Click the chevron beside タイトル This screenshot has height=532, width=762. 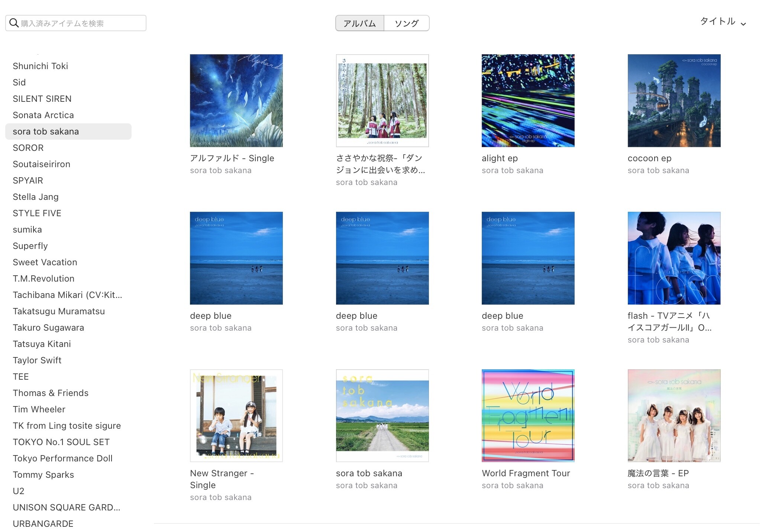pos(743,24)
